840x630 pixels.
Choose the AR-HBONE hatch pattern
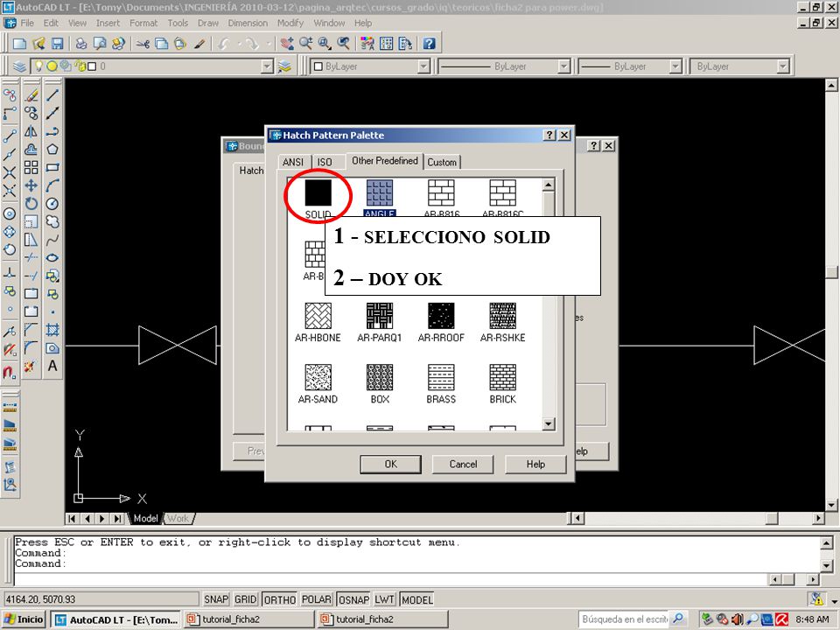click(x=318, y=316)
